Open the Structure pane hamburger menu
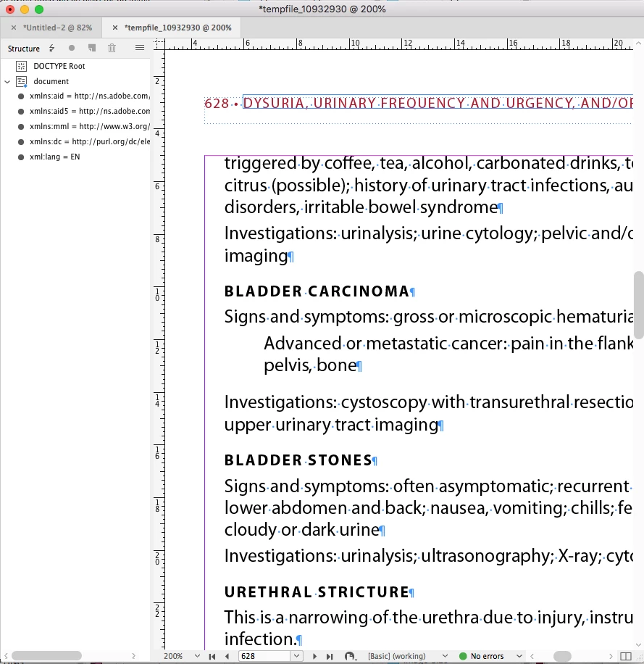 click(x=140, y=47)
